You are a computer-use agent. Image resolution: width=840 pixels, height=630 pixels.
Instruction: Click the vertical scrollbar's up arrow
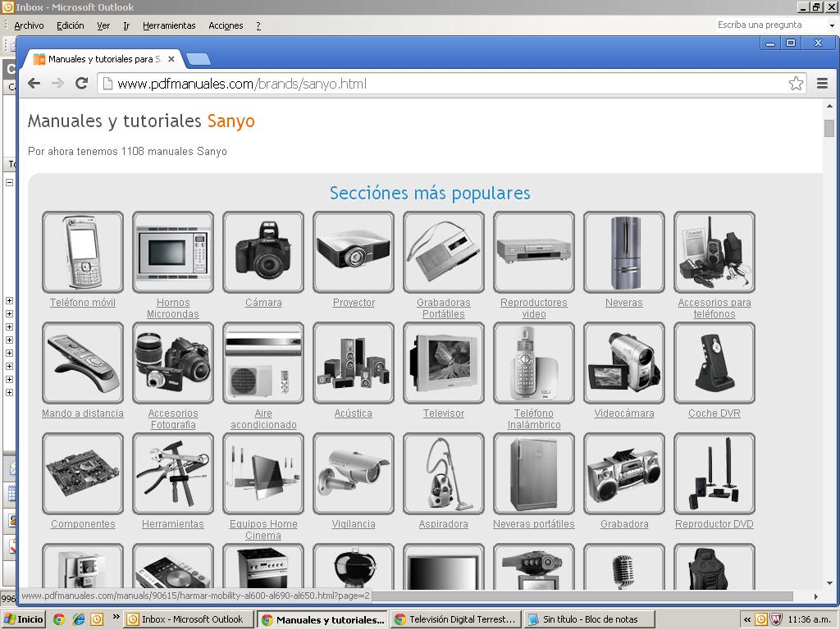click(829, 106)
